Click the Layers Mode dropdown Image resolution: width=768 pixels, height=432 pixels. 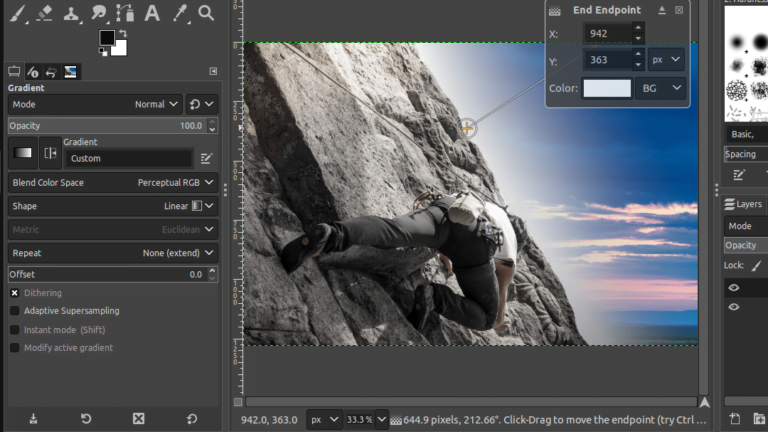tap(746, 226)
